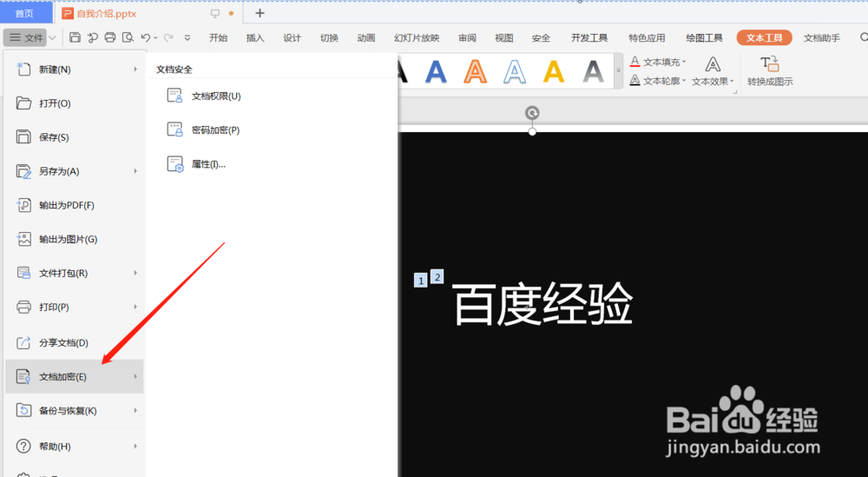Expand the text style gallery more arrow

click(x=618, y=71)
